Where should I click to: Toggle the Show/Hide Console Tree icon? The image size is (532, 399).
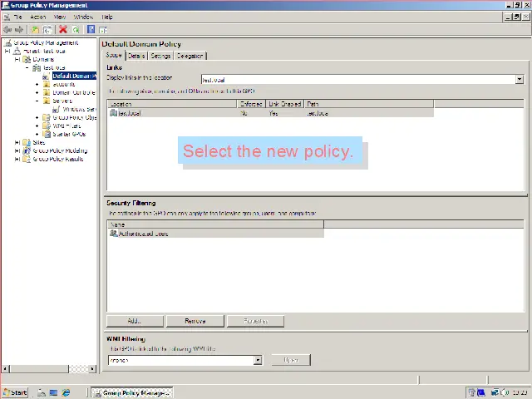click(48, 30)
